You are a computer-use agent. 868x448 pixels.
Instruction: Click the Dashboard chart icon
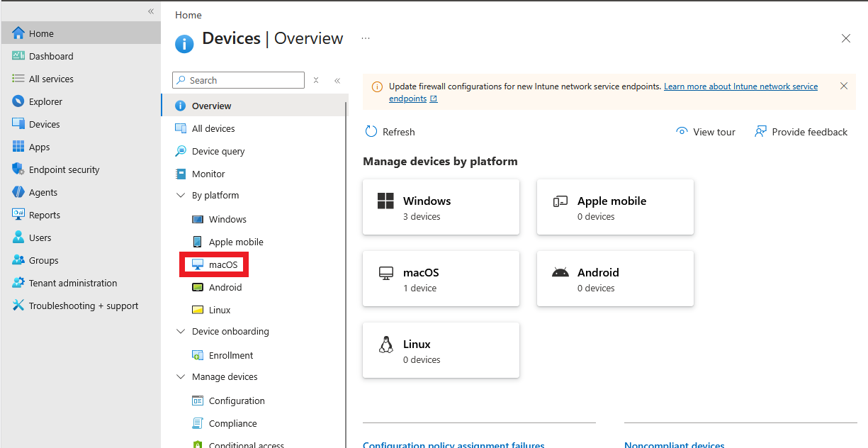coord(18,56)
